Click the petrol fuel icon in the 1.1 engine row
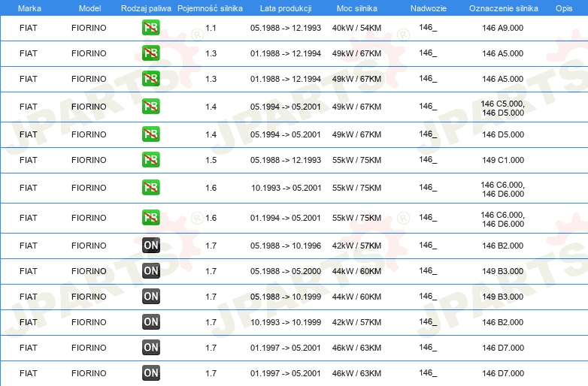Screen dimensions: 588x386 coord(150,27)
